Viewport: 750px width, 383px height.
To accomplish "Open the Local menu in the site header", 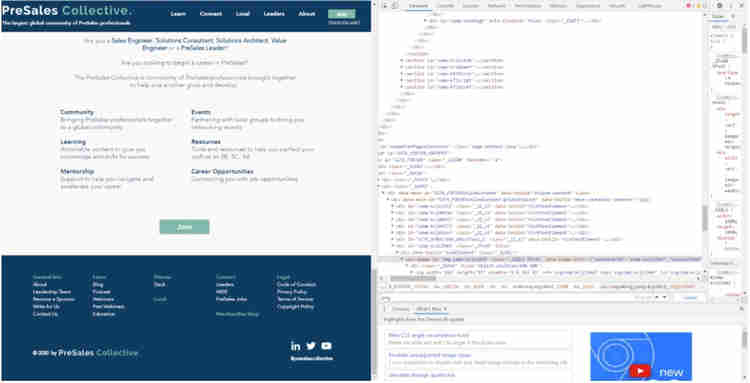I will tap(243, 14).
